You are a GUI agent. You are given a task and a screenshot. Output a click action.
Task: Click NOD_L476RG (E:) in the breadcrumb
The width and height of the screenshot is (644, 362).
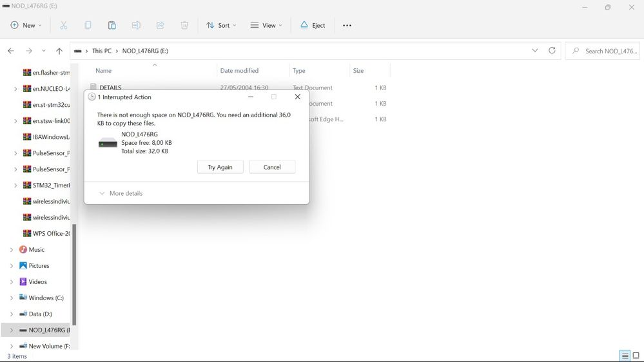click(145, 51)
